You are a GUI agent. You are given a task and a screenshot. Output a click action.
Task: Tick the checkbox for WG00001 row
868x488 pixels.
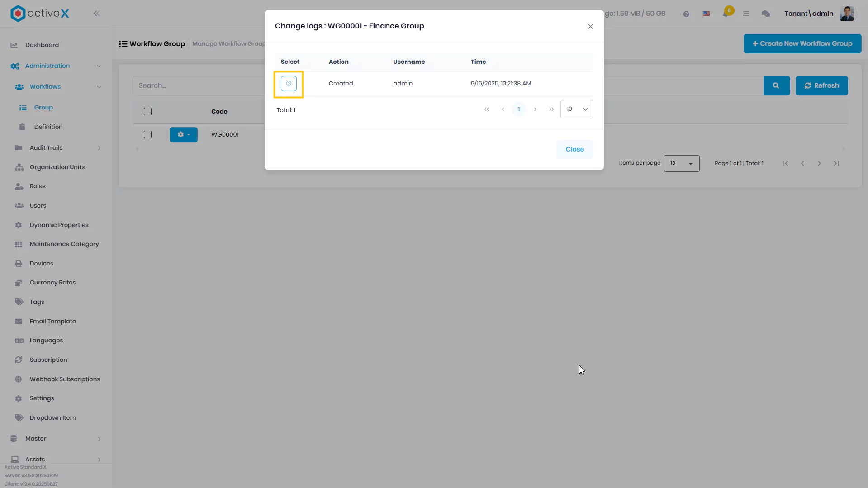coord(147,135)
